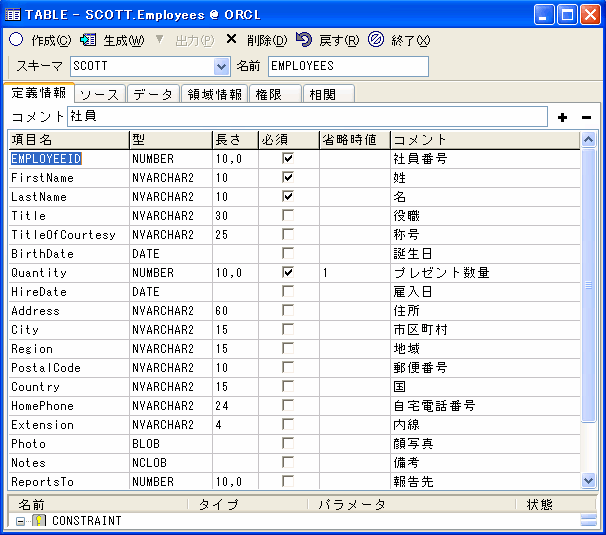Click the BirthDate DATE type cell
606x535 pixels.
coord(171,254)
